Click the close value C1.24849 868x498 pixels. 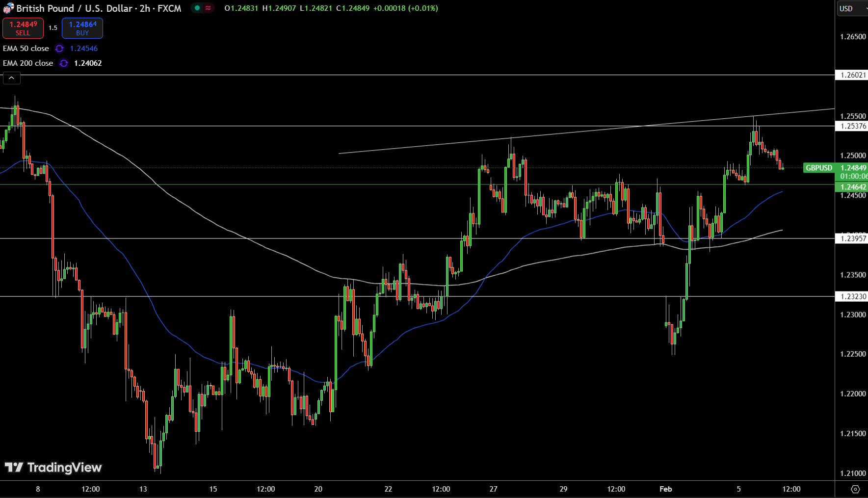[x=353, y=8]
